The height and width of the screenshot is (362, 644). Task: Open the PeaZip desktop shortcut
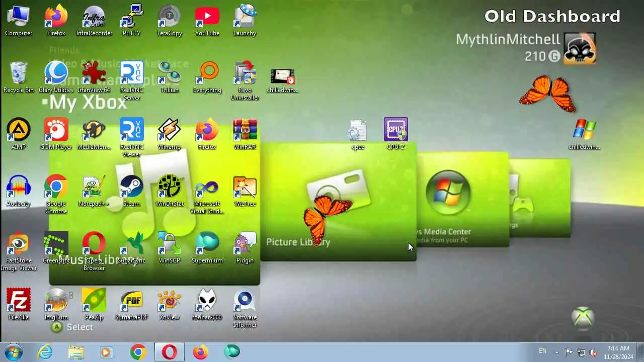[94, 305]
